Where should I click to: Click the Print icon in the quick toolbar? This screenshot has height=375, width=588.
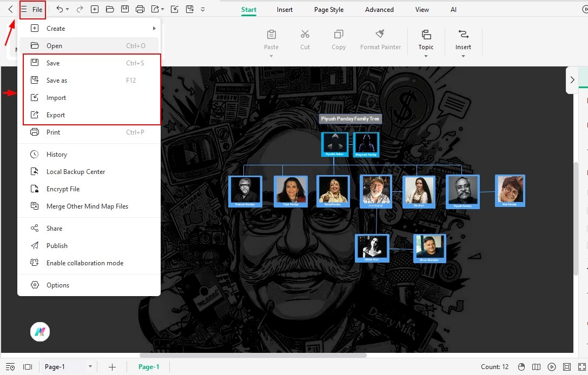tap(140, 9)
